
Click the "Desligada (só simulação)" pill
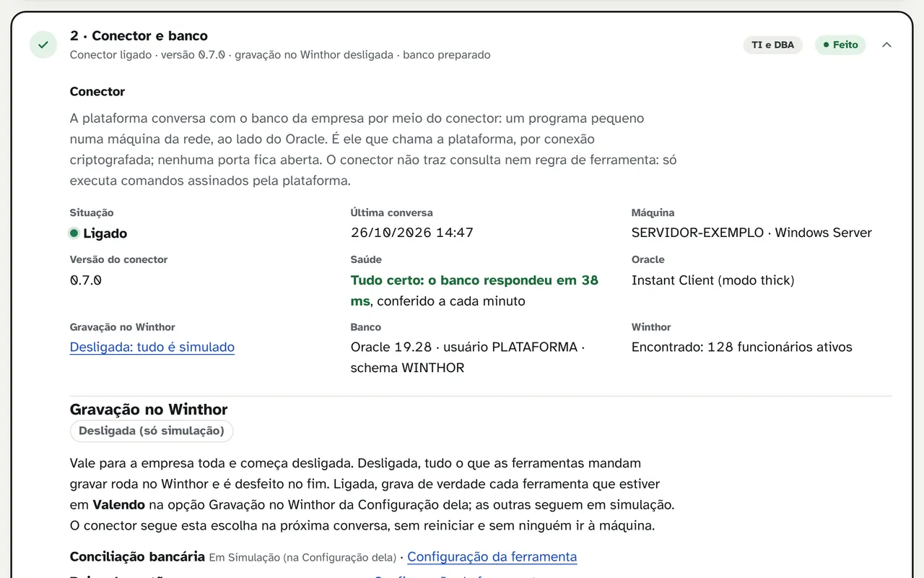[x=152, y=431]
